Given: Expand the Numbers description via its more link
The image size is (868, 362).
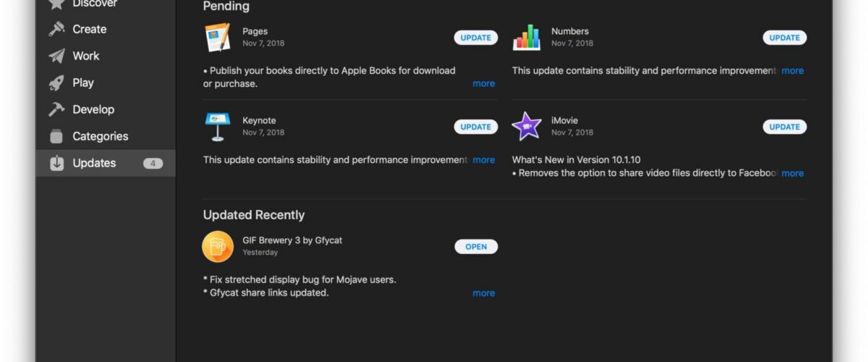Looking at the screenshot, I should (793, 70).
